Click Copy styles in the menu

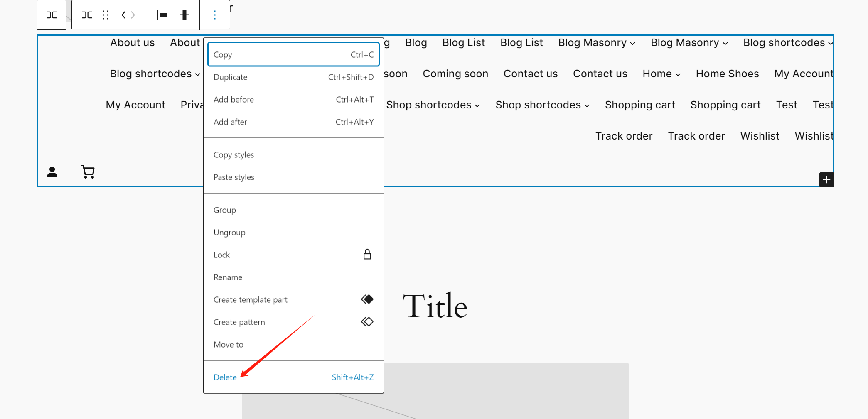point(234,154)
